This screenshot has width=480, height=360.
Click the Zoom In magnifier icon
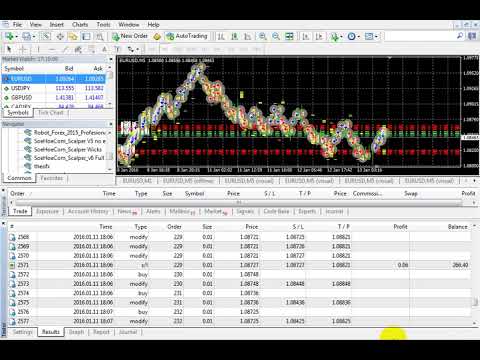(x=263, y=36)
